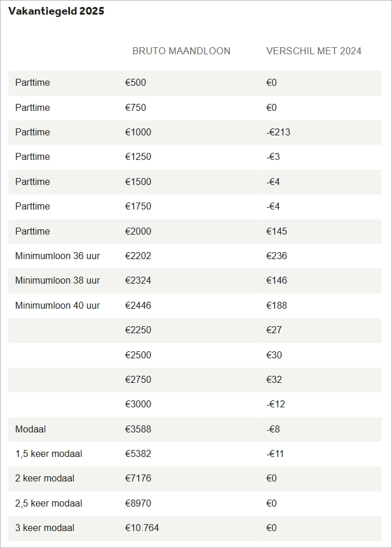Select the €236 difference value
Viewport: 392px width, 548px height.
click(x=276, y=256)
